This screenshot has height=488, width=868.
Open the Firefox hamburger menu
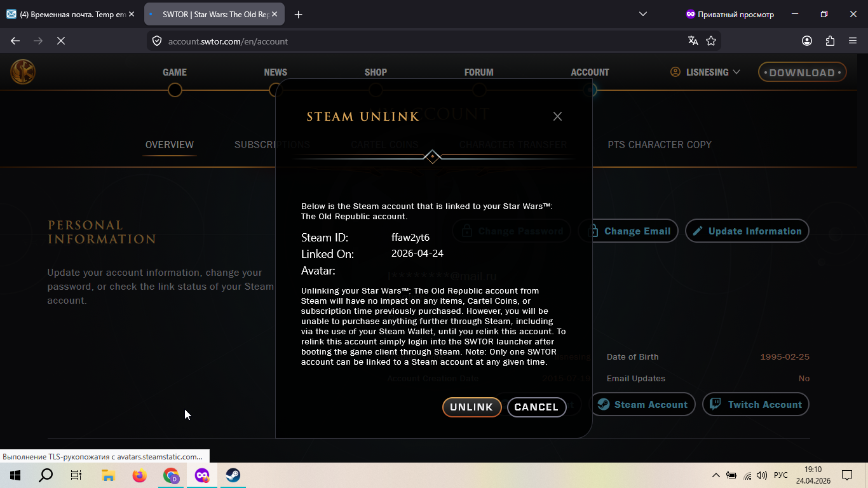point(853,41)
